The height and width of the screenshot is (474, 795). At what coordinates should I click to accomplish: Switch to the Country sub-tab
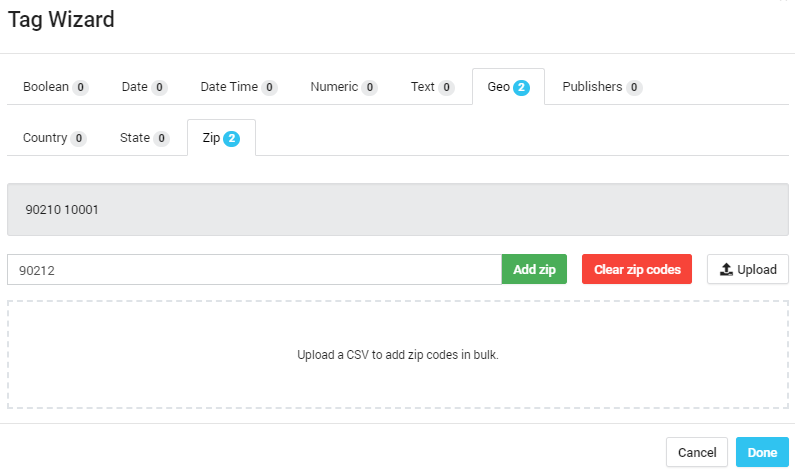click(54, 138)
